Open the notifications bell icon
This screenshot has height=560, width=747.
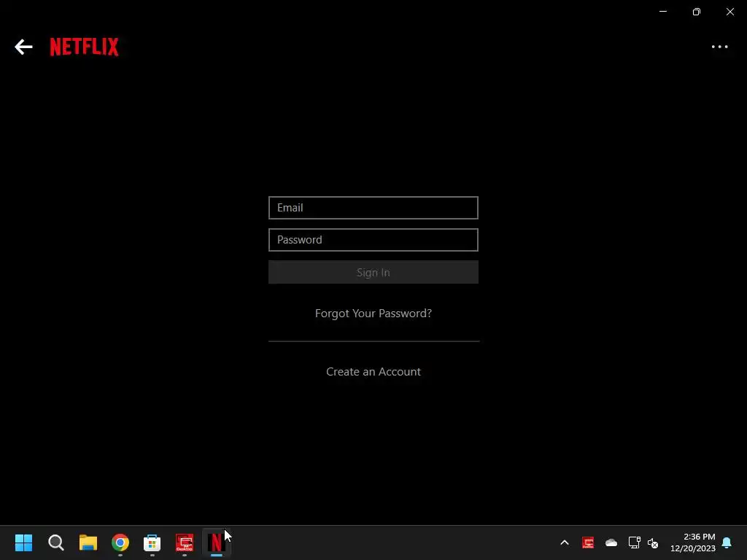click(x=727, y=542)
